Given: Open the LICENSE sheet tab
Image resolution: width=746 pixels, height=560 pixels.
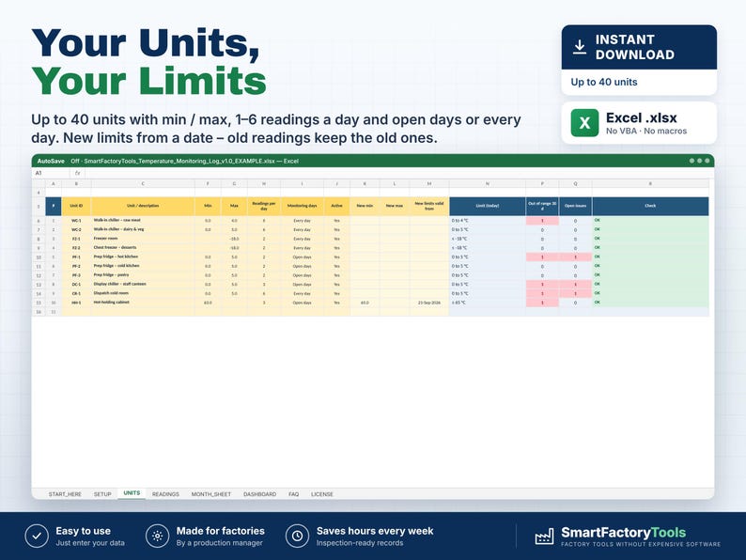Looking at the screenshot, I should (322, 494).
